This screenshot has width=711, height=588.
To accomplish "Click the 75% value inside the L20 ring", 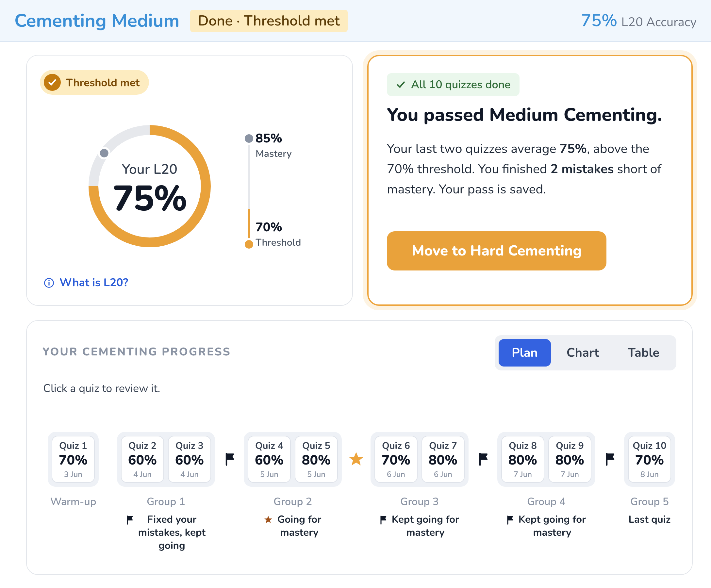I will click(x=150, y=198).
